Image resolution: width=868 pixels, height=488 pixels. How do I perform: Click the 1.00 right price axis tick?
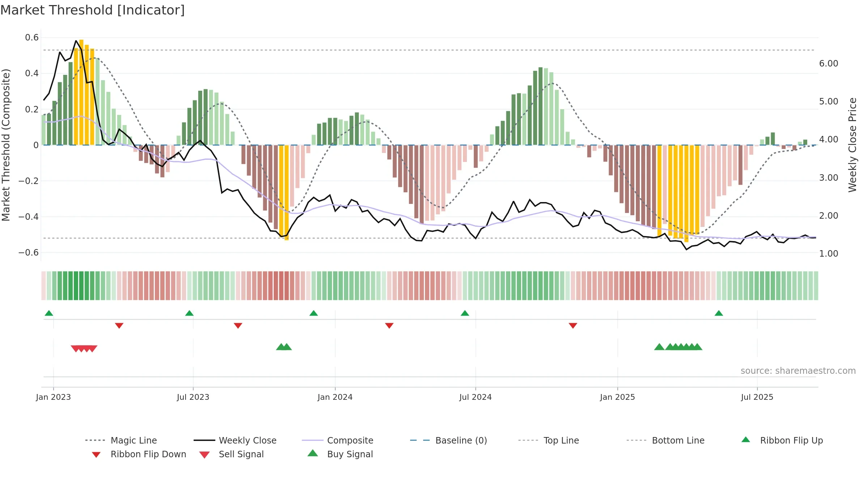click(829, 254)
